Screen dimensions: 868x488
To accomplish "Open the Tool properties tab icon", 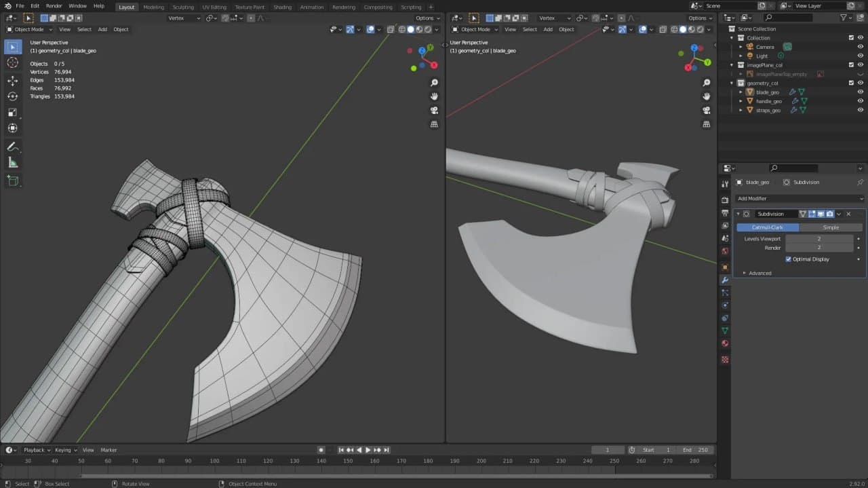I will point(725,184).
